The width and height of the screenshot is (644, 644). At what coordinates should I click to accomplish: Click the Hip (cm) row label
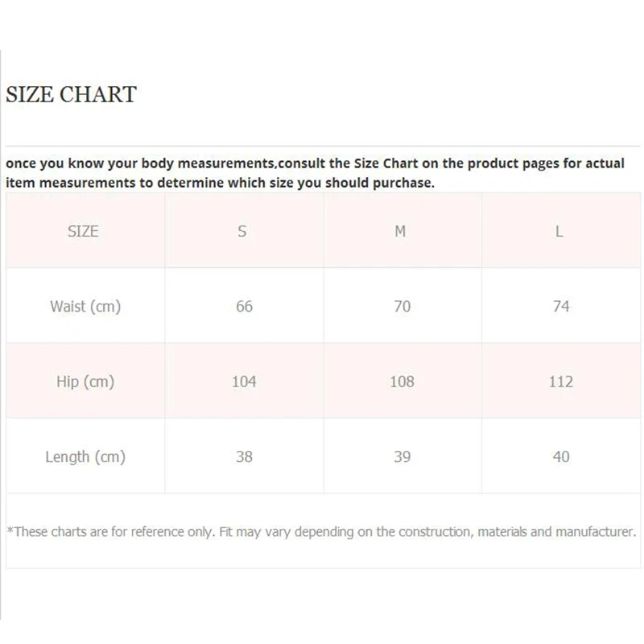85,382
